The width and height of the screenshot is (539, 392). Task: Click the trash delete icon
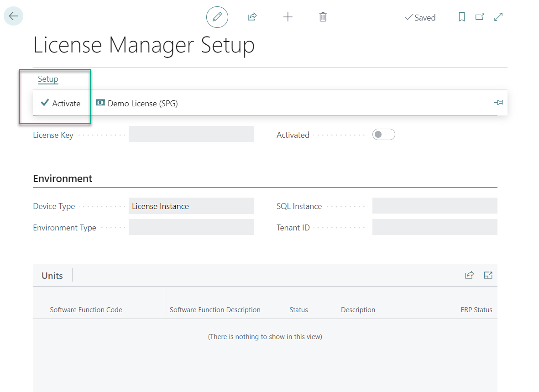coord(323,17)
